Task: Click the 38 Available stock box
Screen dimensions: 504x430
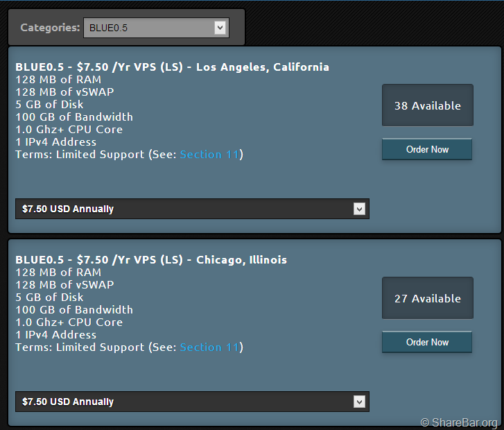Action: (427, 105)
